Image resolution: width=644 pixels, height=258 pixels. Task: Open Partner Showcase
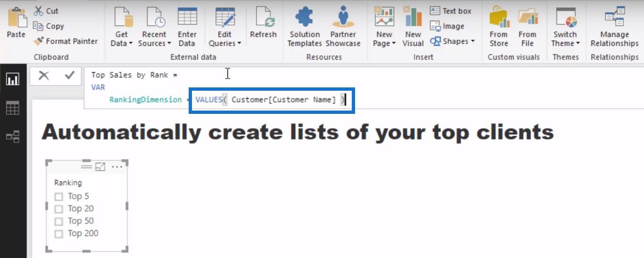coord(343,26)
